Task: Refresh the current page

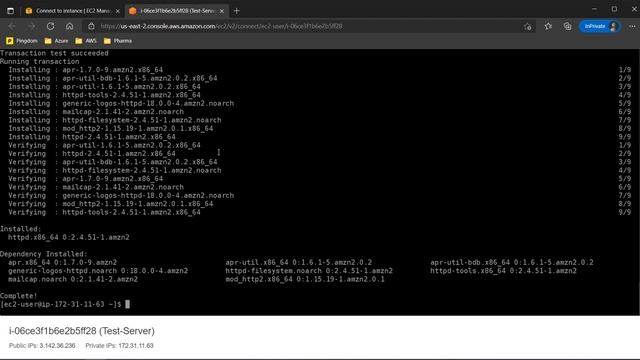Action: coord(50,26)
